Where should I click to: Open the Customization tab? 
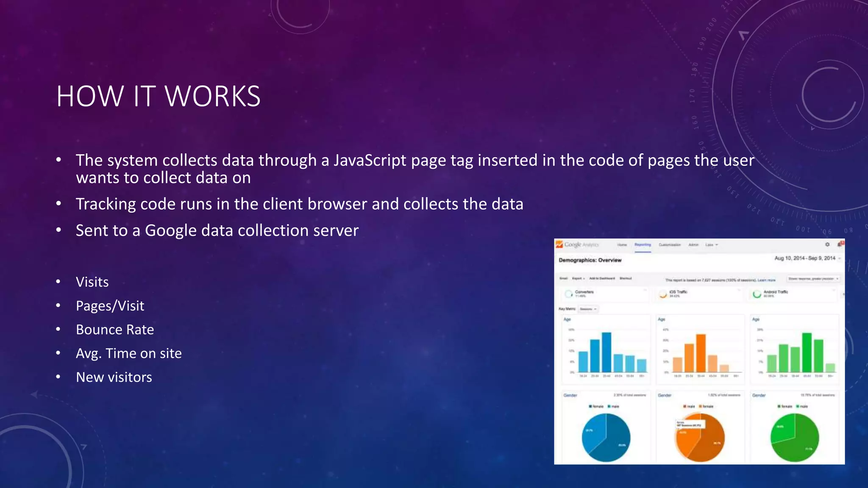[x=670, y=245]
